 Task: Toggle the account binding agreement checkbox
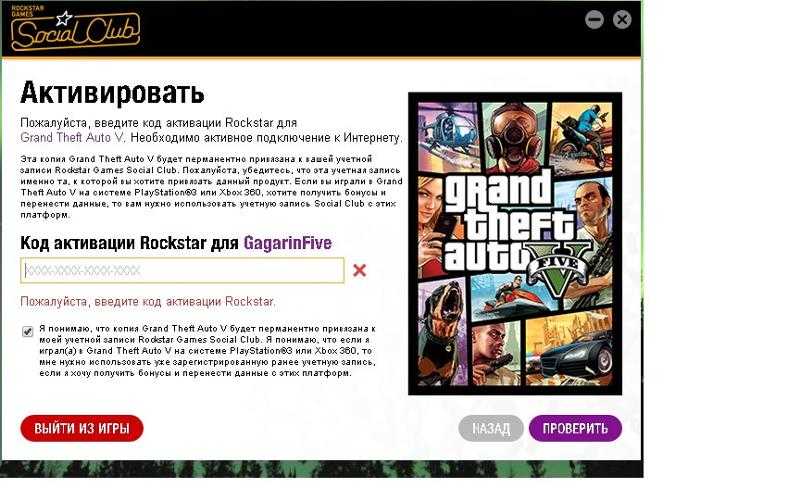tap(28, 332)
